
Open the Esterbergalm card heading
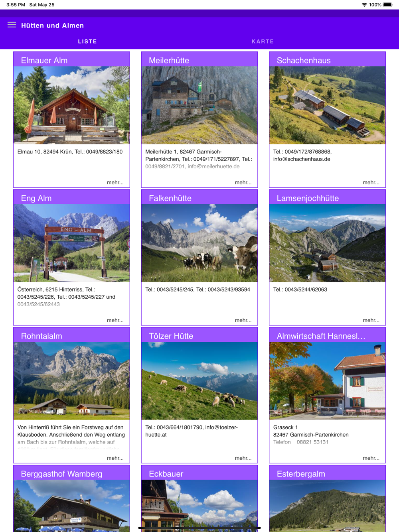click(301, 474)
